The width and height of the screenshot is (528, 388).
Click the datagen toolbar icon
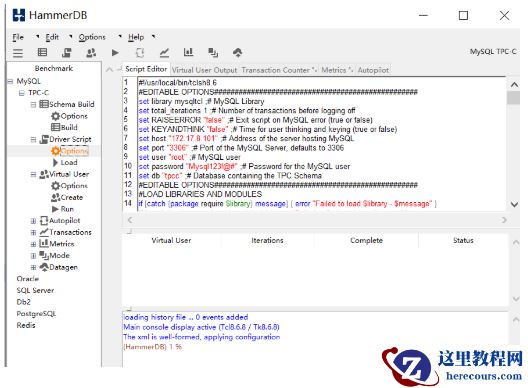click(x=237, y=53)
